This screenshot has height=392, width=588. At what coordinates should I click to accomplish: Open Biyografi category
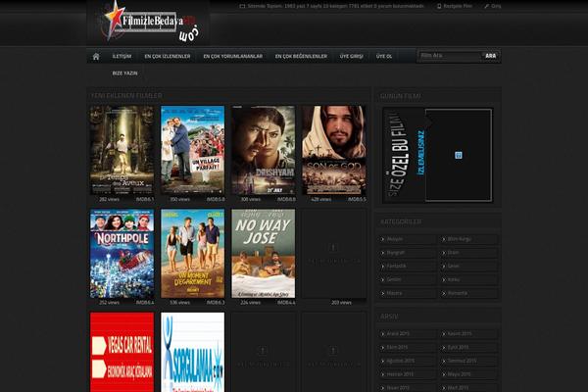pos(396,253)
